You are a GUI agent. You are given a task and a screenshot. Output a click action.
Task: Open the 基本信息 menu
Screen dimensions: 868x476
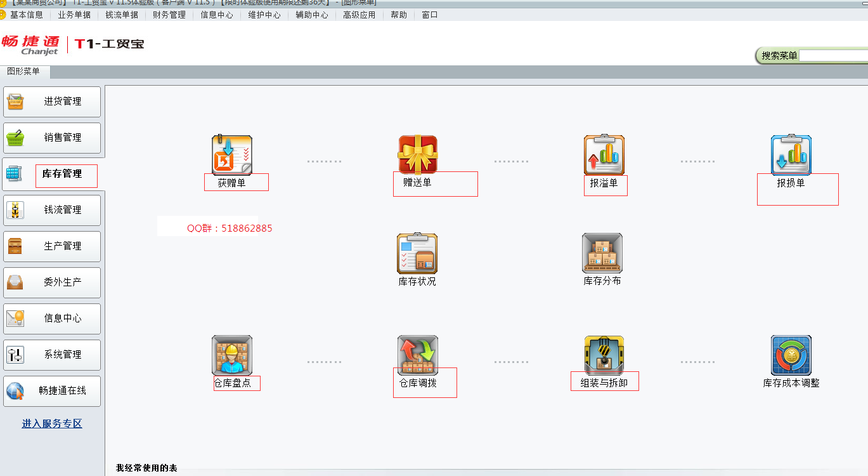27,15
